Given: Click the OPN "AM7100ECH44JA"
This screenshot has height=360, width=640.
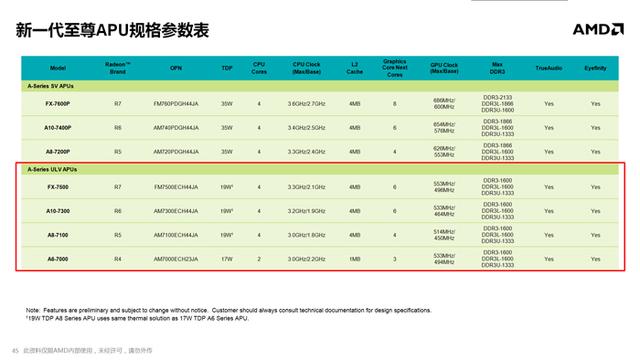Looking at the screenshot, I should [176, 235].
